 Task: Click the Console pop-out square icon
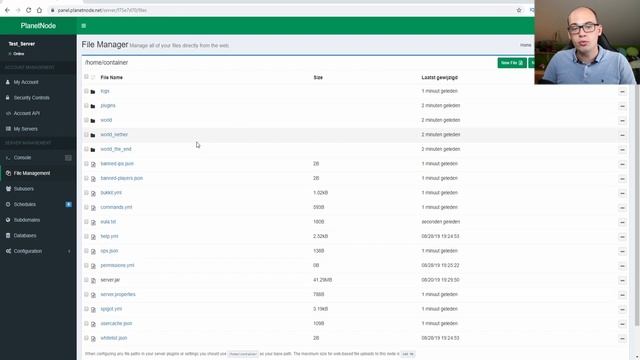click(x=68, y=158)
